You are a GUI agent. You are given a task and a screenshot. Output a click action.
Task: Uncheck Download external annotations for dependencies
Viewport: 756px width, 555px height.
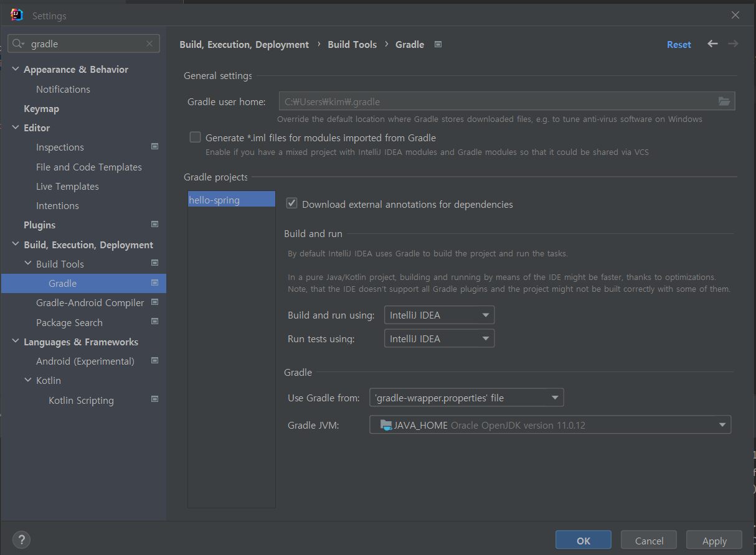(291, 203)
